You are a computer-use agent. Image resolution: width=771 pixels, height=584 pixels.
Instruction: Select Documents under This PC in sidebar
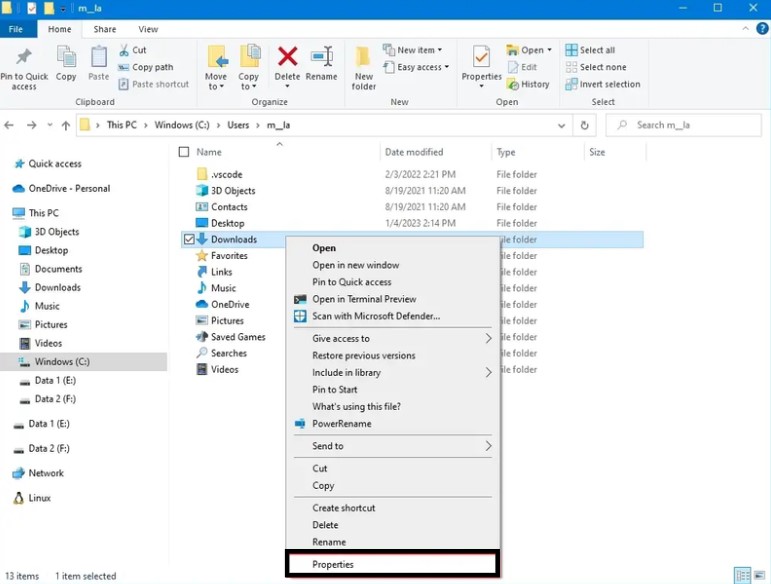point(51,269)
